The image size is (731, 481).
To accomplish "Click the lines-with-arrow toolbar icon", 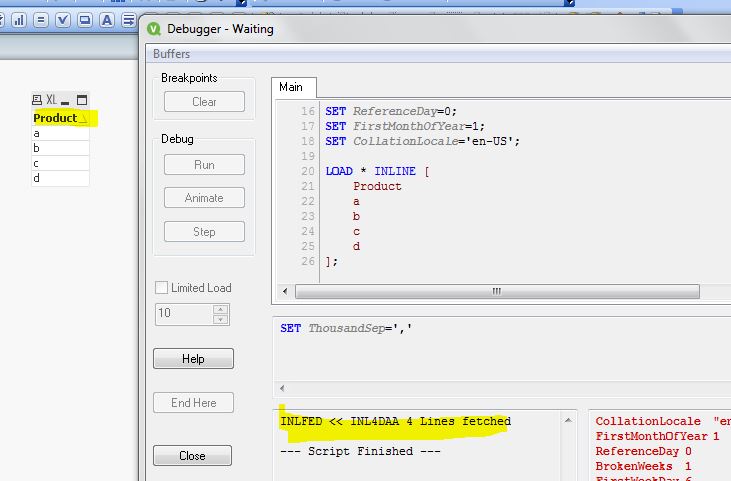I will [x=128, y=20].
